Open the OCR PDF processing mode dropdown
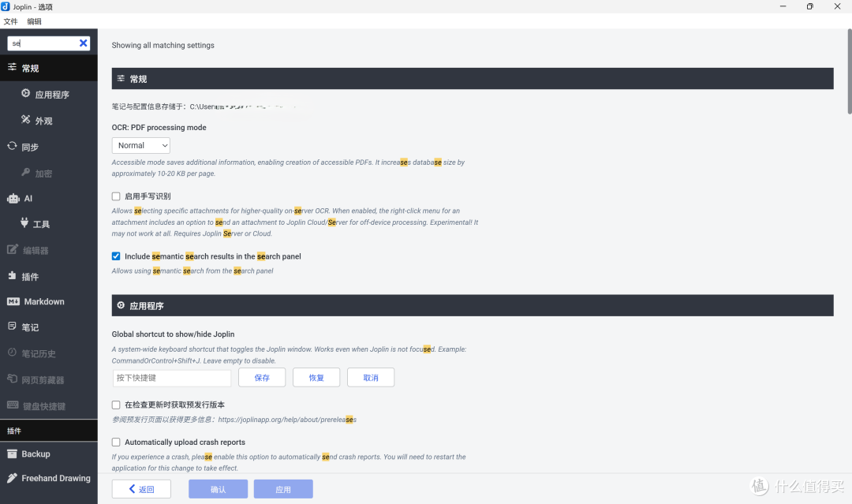The width and height of the screenshot is (852, 504). (140, 146)
